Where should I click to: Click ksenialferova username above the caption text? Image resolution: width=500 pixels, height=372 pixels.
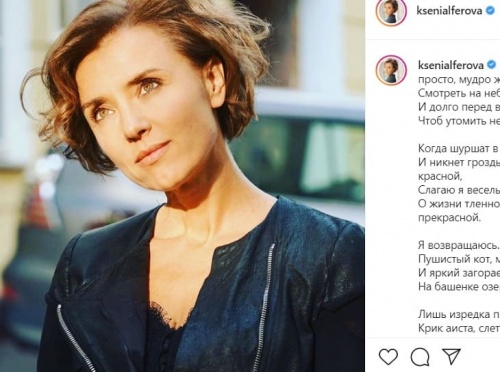click(451, 65)
